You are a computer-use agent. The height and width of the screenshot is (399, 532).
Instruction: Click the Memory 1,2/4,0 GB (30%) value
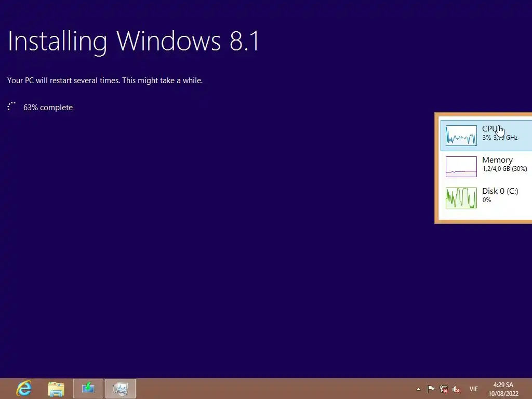point(504,169)
